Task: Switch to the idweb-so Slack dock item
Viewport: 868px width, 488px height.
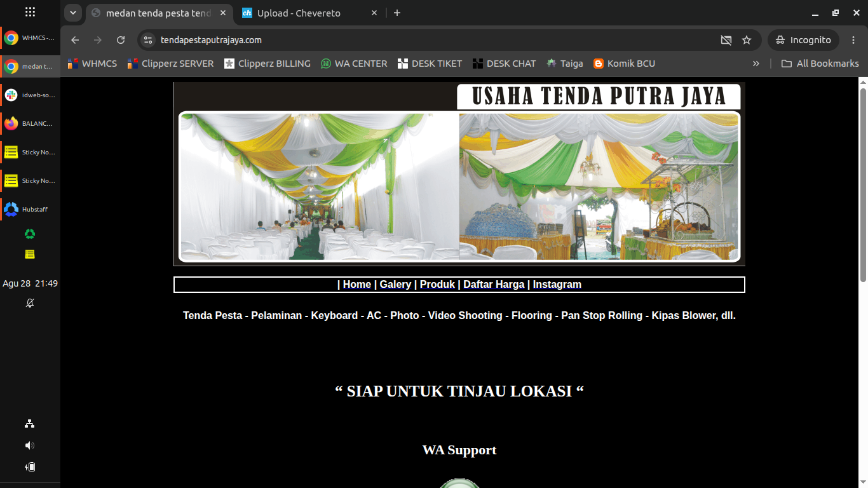Action: click(30, 95)
